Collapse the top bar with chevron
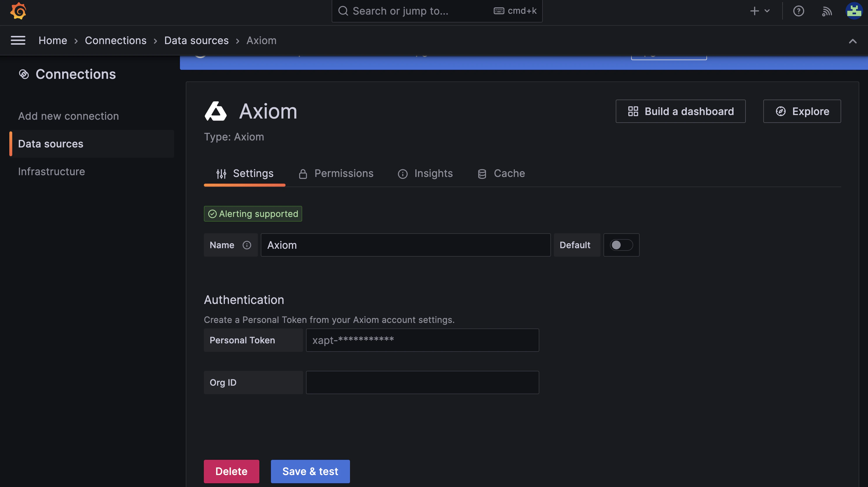 point(853,41)
